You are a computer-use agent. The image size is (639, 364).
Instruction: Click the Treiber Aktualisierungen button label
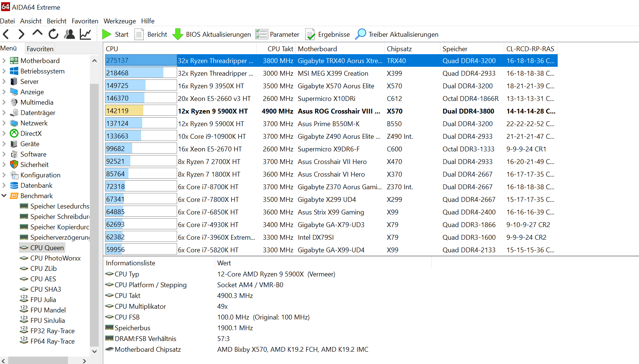pos(404,35)
